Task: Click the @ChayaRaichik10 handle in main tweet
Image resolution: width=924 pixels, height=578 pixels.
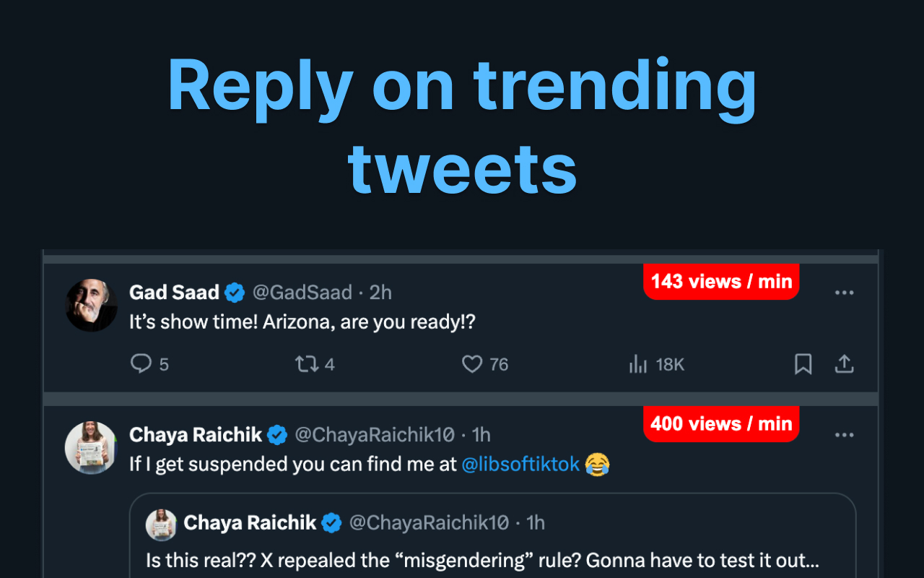Action: pyautogui.click(x=374, y=435)
